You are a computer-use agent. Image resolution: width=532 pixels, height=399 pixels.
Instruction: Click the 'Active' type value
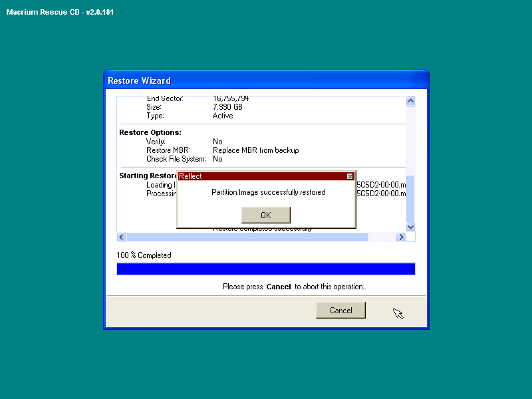coord(223,116)
